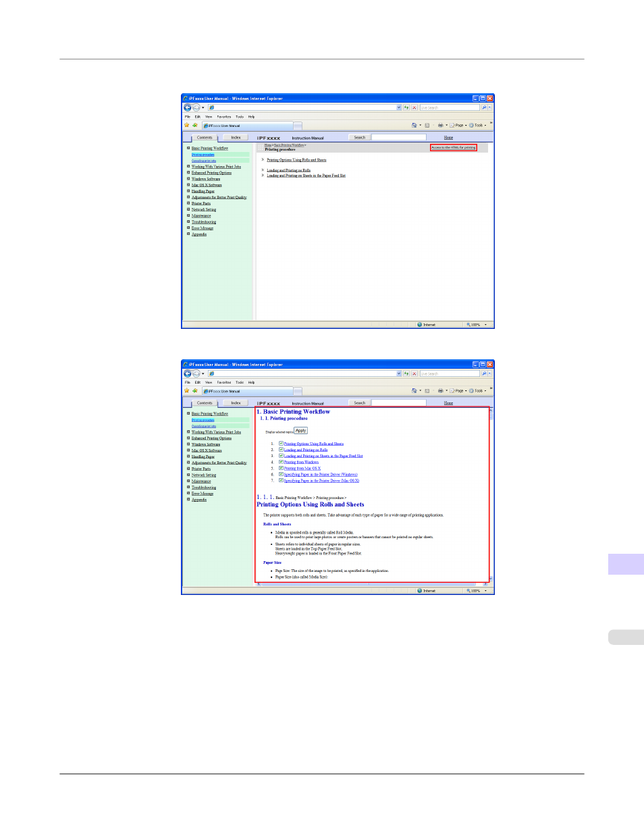Click Refresh icon in lower browser window
The image size is (644, 834).
click(x=406, y=373)
